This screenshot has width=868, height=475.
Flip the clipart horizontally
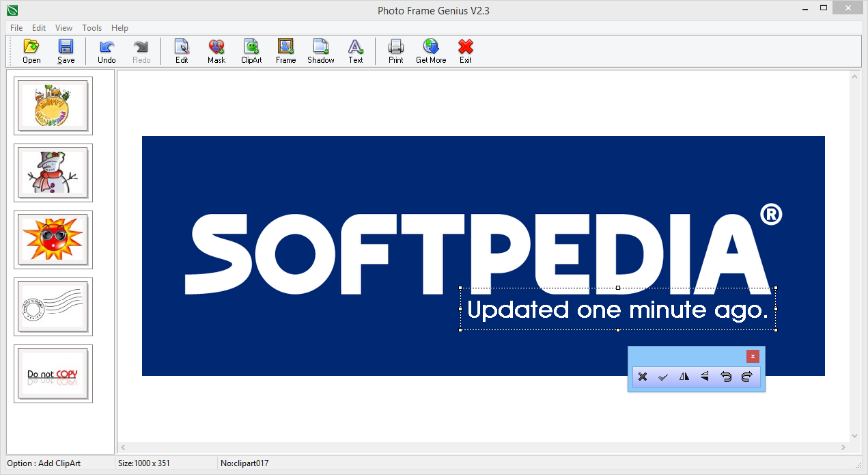tap(684, 377)
